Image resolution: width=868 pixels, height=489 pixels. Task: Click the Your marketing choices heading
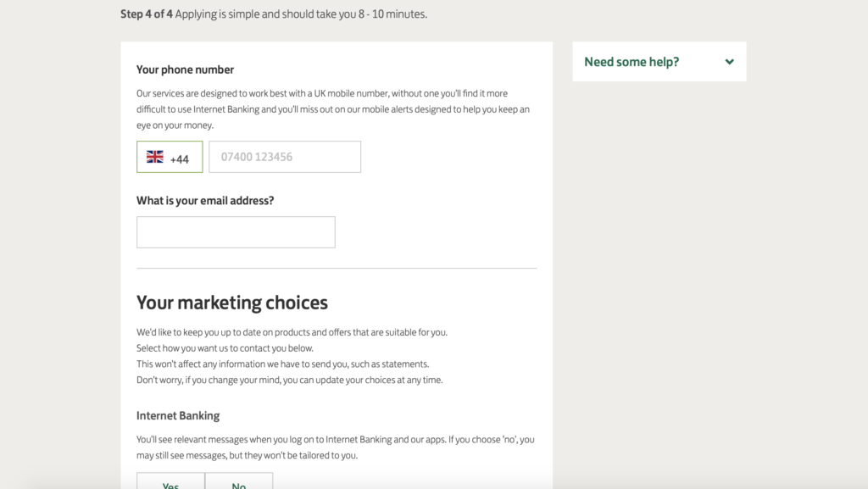232,303
